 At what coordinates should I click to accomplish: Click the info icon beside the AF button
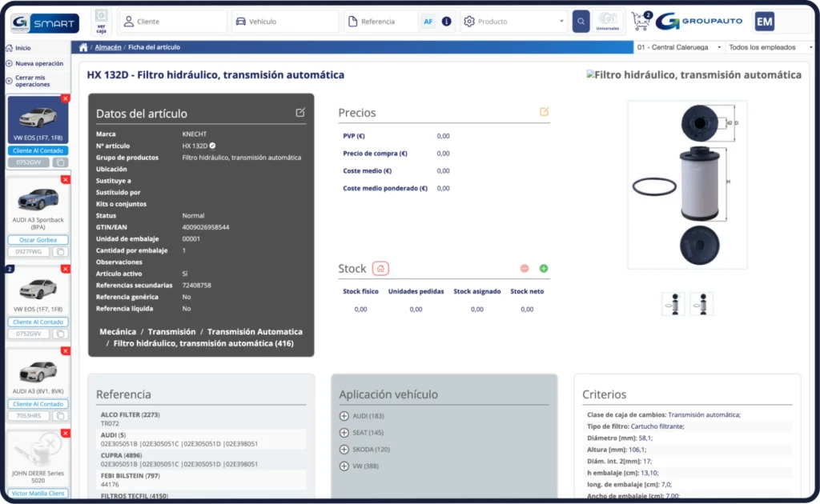[446, 22]
